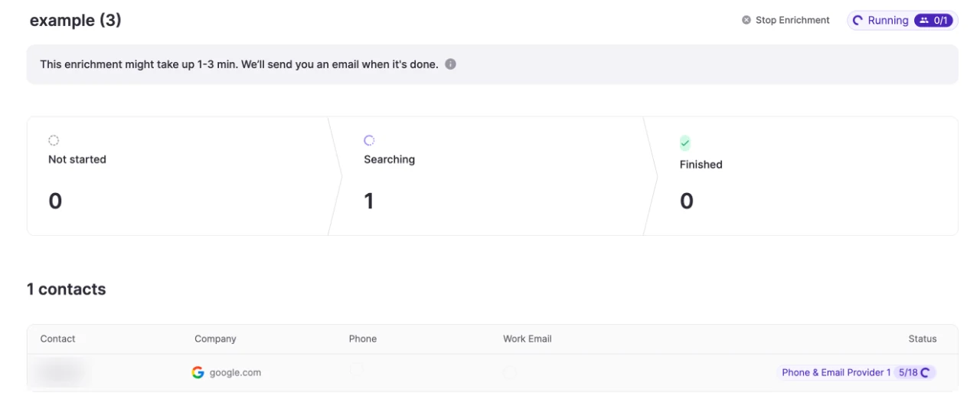
Task: Click the Stop Enrichment button
Action: [x=786, y=21]
